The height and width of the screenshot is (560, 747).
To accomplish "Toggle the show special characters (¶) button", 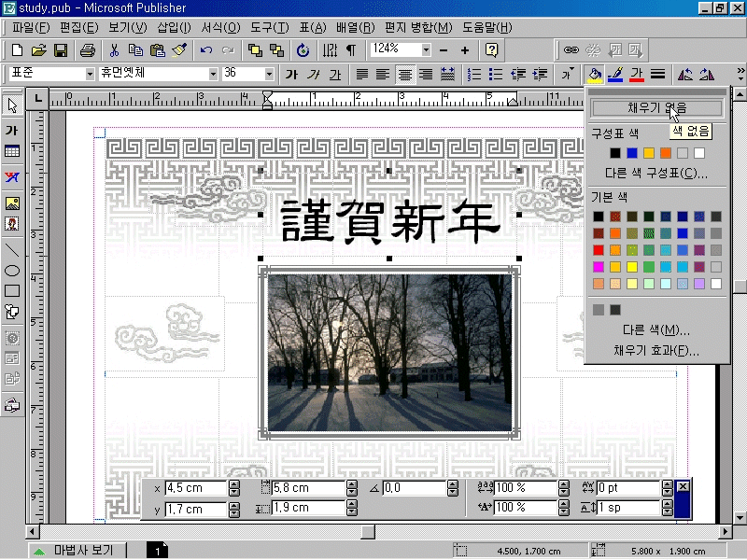I will (351, 50).
